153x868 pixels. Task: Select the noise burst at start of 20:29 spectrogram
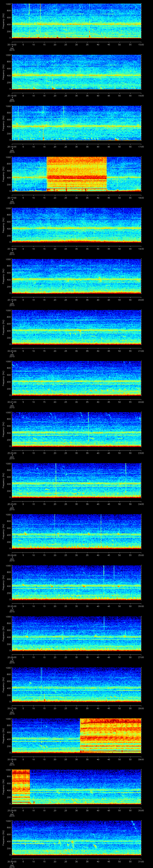point(21,786)
